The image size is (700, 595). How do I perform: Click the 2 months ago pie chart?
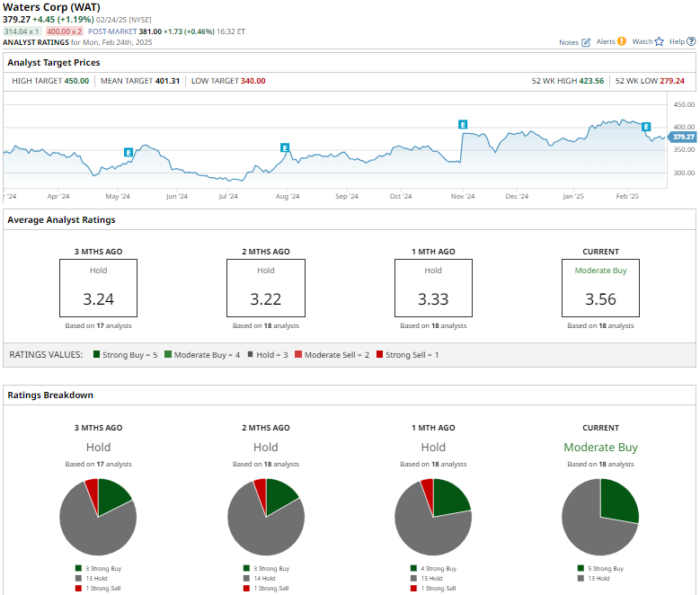point(266,517)
